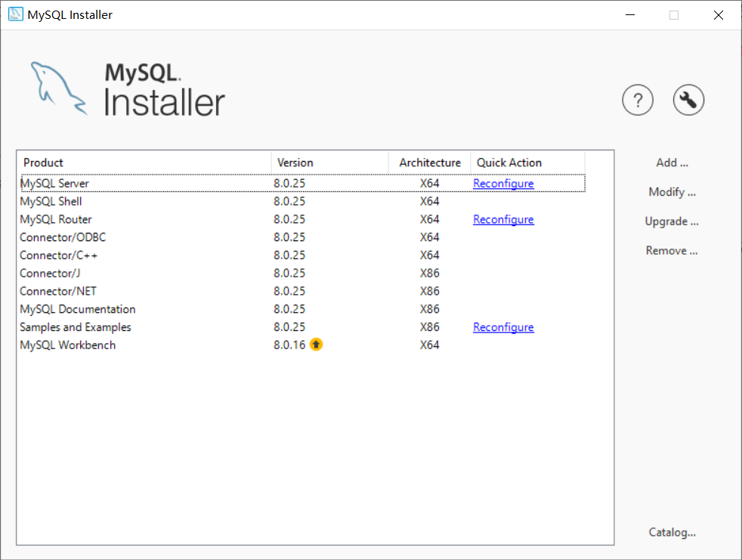Reconfigure the MySQL Server product
This screenshot has height=560, width=742.
pyautogui.click(x=503, y=183)
